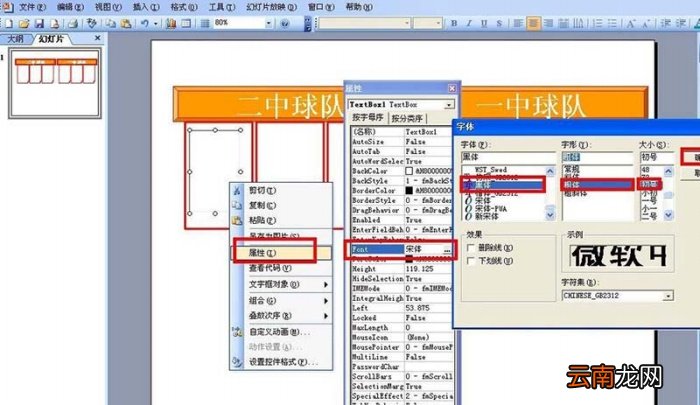Switch to the 按字母序 tab in the properties window
This screenshot has width=700, height=405.
tap(368, 117)
